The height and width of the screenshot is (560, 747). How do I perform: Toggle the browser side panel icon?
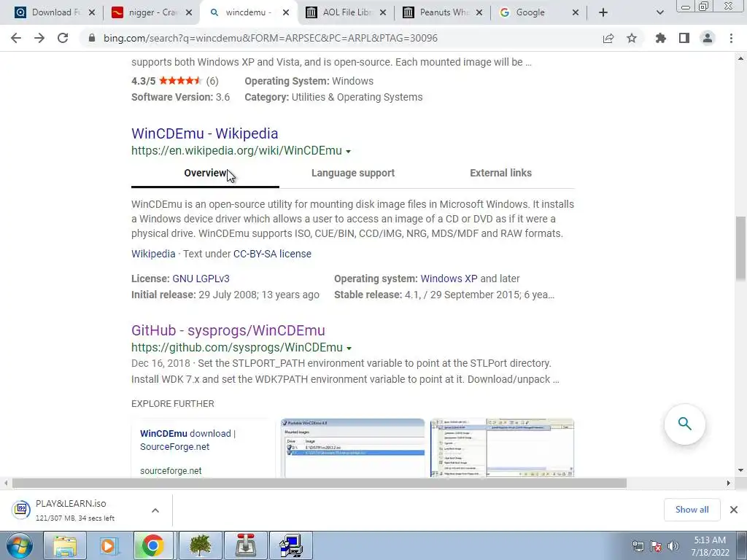[x=684, y=38]
